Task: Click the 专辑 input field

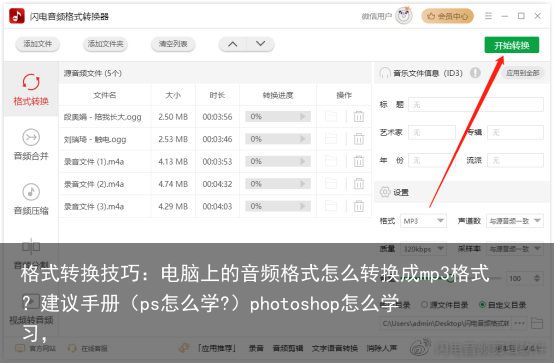Action: point(515,133)
